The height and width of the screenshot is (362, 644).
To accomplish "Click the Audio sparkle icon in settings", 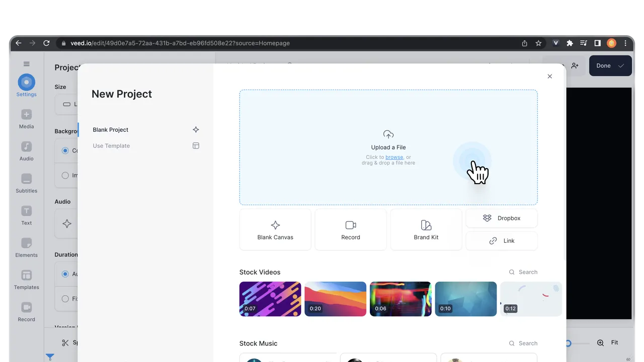I will click(x=67, y=224).
